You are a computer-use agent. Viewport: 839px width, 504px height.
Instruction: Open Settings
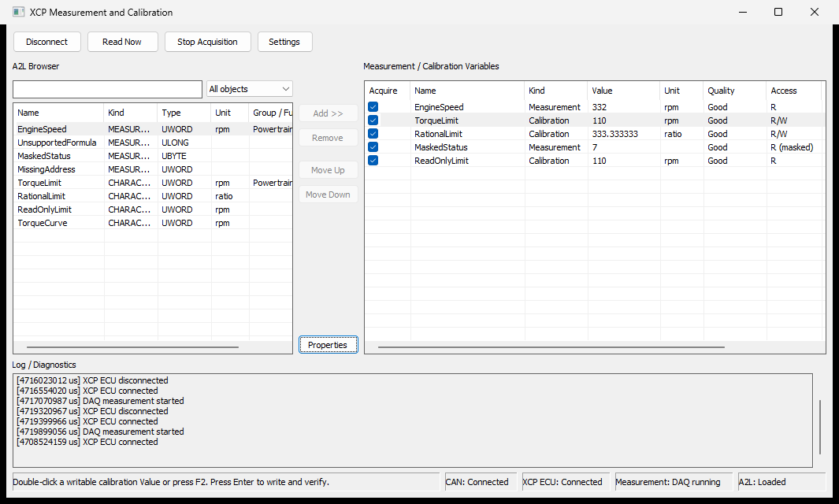pyautogui.click(x=284, y=42)
